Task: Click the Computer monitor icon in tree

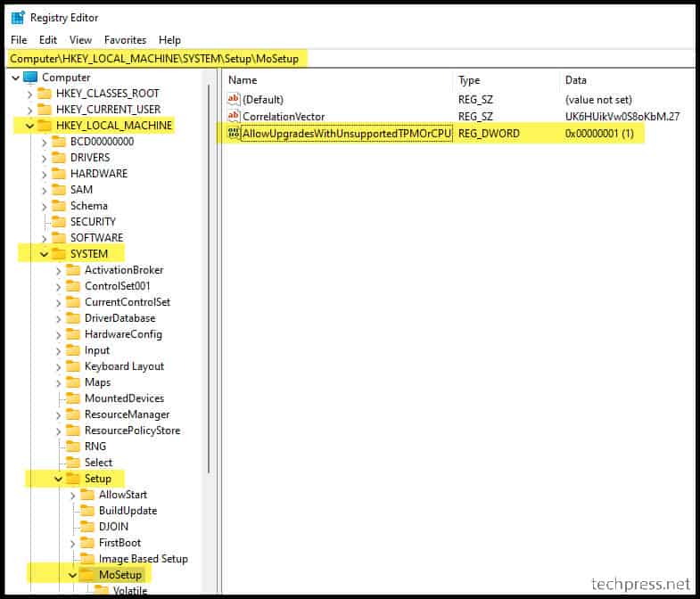Action: (x=30, y=78)
